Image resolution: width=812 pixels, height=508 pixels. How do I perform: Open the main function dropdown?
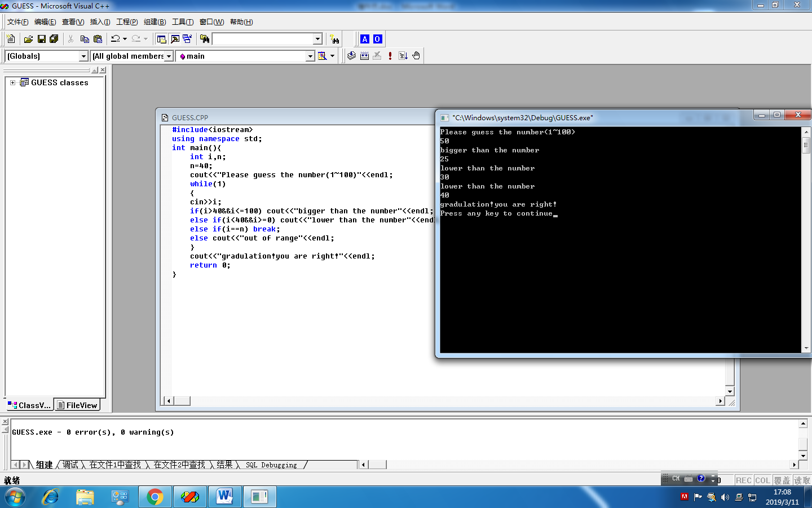pos(310,56)
